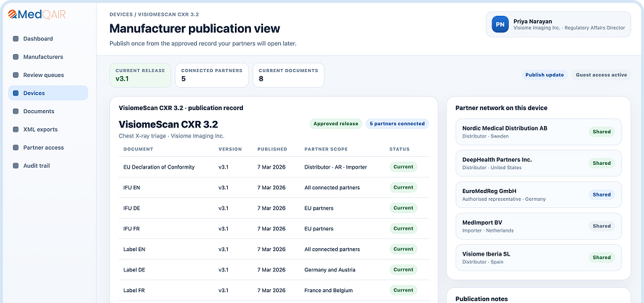Open DeepHealth Partners Inc. partner card
Image resolution: width=644 pixels, height=303 pixels.
(538, 163)
